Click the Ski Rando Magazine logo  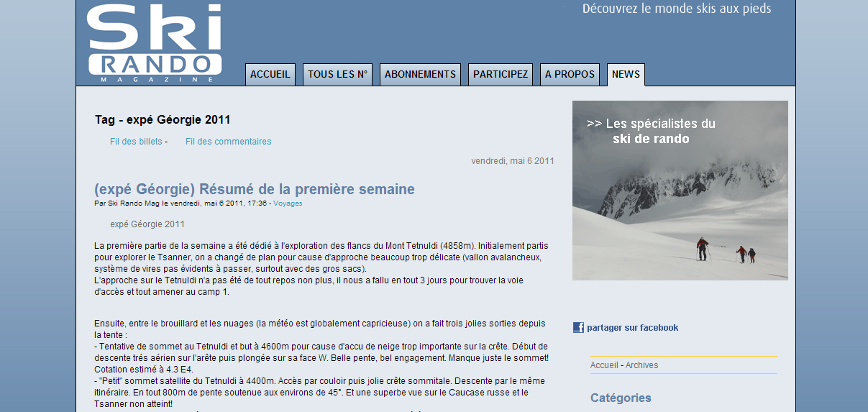[x=154, y=43]
